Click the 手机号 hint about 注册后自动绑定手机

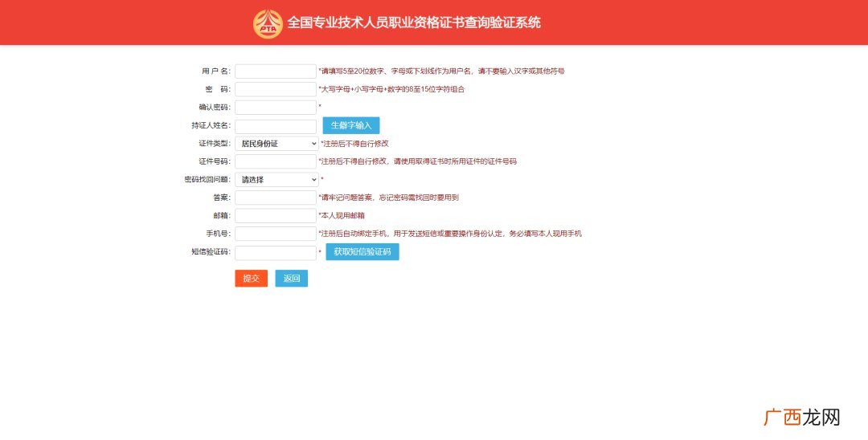(x=450, y=234)
